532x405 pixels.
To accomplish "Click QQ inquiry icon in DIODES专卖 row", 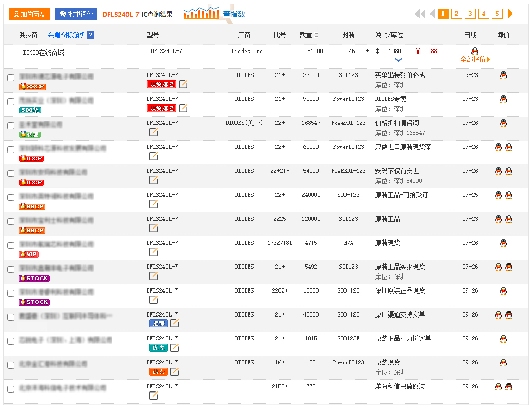I will point(503,99).
